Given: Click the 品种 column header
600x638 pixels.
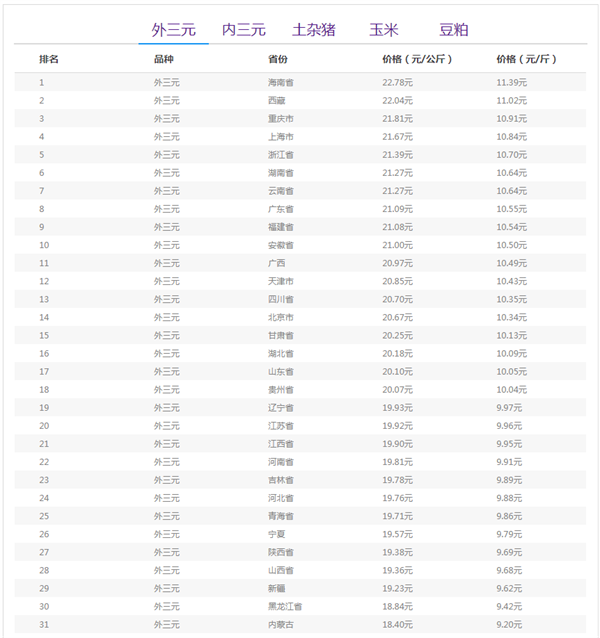Looking at the screenshot, I should coord(163,60).
